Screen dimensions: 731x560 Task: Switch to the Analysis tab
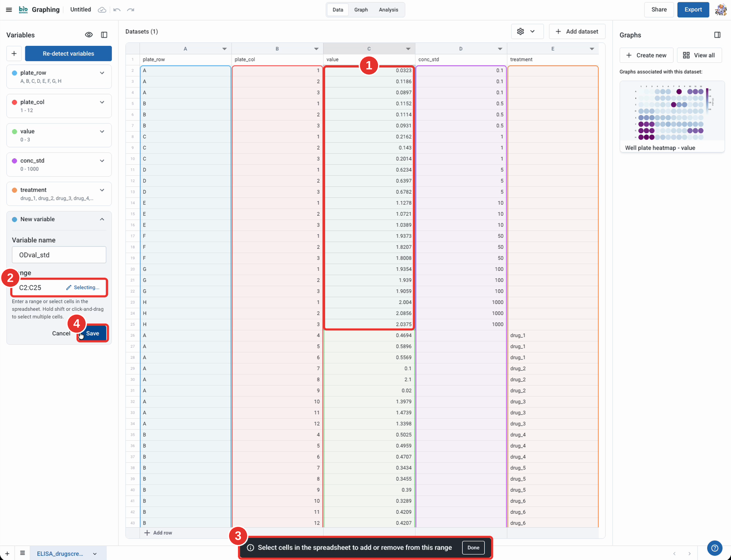[x=388, y=10]
